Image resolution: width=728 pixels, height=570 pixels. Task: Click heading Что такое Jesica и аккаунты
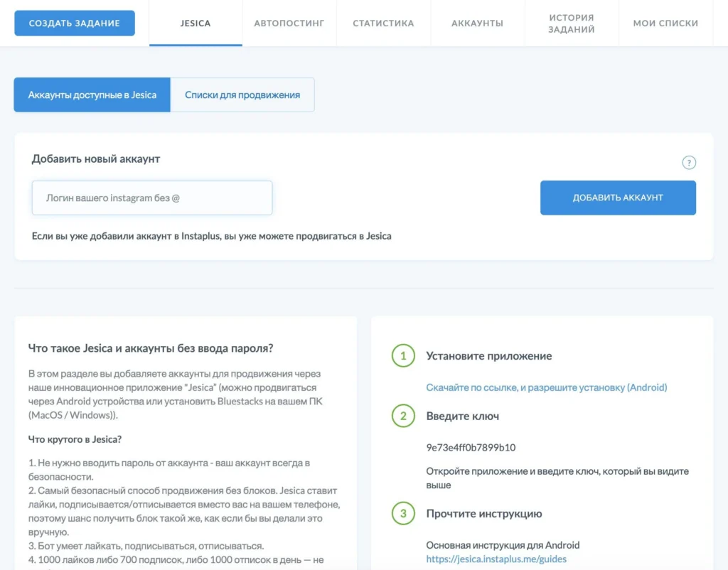tap(151, 348)
